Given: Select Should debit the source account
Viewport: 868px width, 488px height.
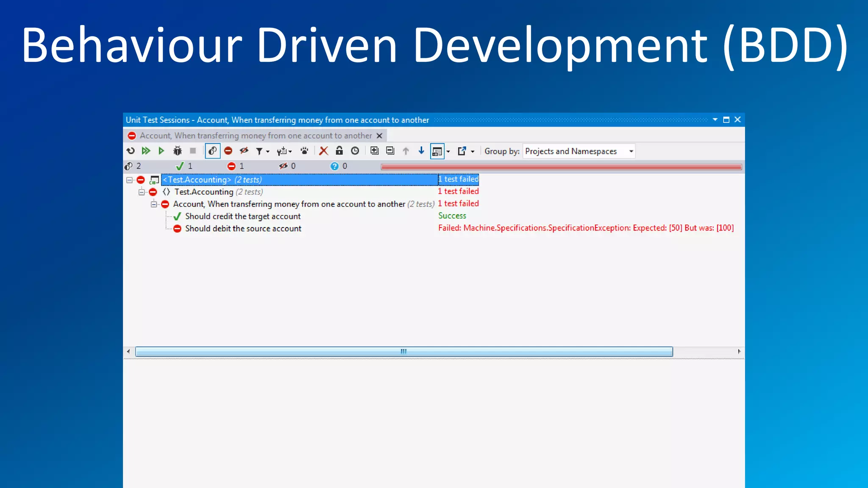Looking at the screenshot, I should coord(243,229).
